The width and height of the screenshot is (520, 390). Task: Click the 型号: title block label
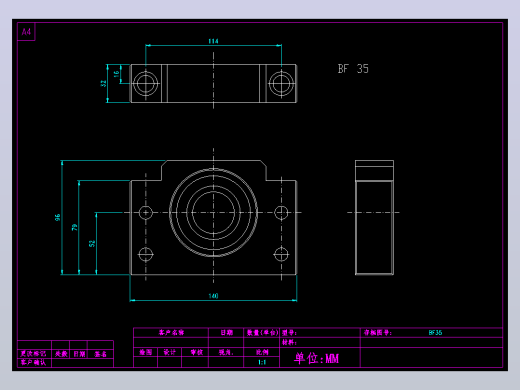(x=289, y=333)
